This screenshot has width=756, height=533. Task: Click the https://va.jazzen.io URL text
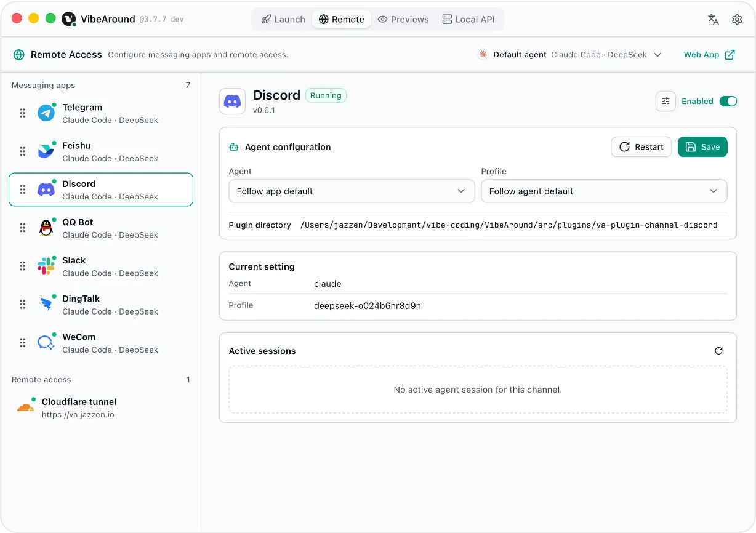tap(78, 415)
